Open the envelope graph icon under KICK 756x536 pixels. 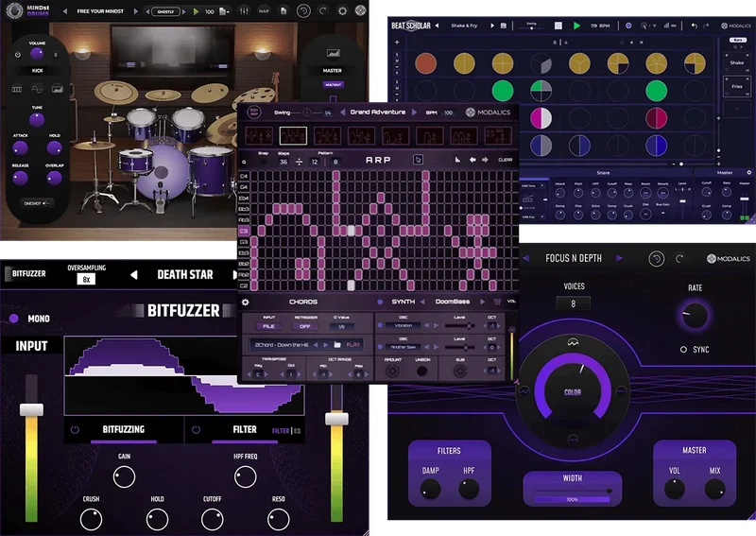tap(58, 89)
